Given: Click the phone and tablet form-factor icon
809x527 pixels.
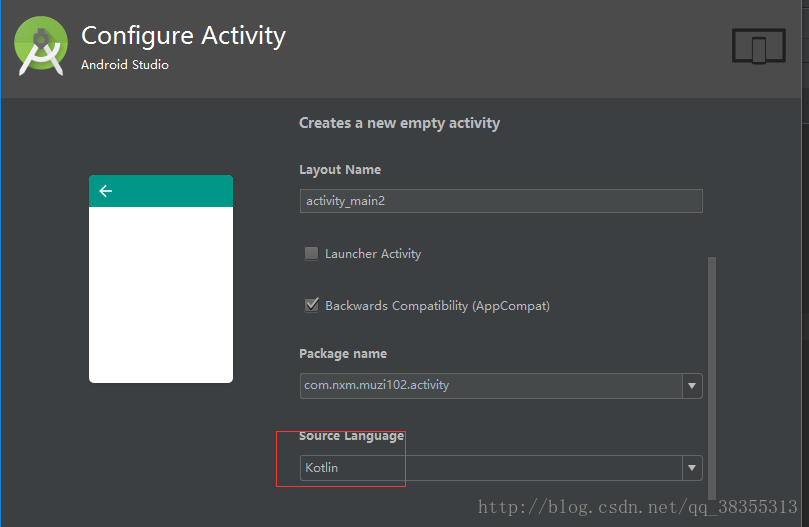Looking at the screenshot, I should coord(759,46).
